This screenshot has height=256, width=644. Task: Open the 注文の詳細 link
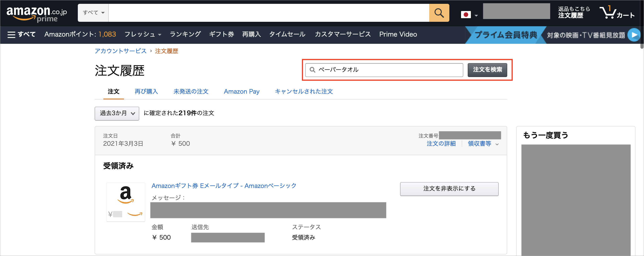click(x=441, y=144)
